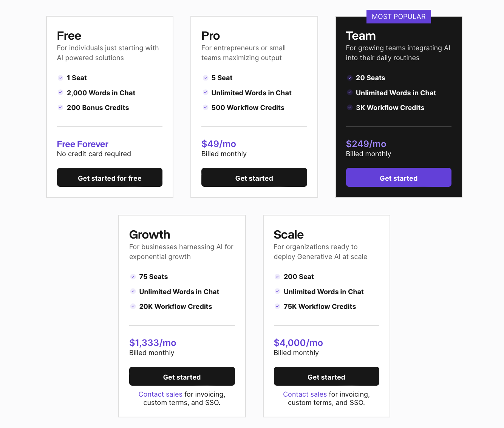The height and width of the screenshot is (428, 504).
Task: Click checkmark icon beside 75 Seats
Action: (133, 277)
